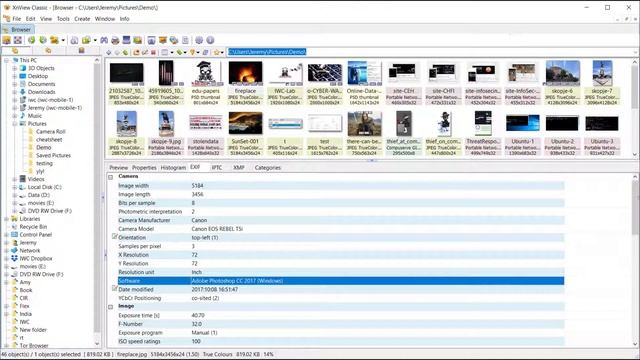The width and height of the screenshot is (640, 360).
Task: Click the Full screen toolbar icon
Action: tap(18, 40)
